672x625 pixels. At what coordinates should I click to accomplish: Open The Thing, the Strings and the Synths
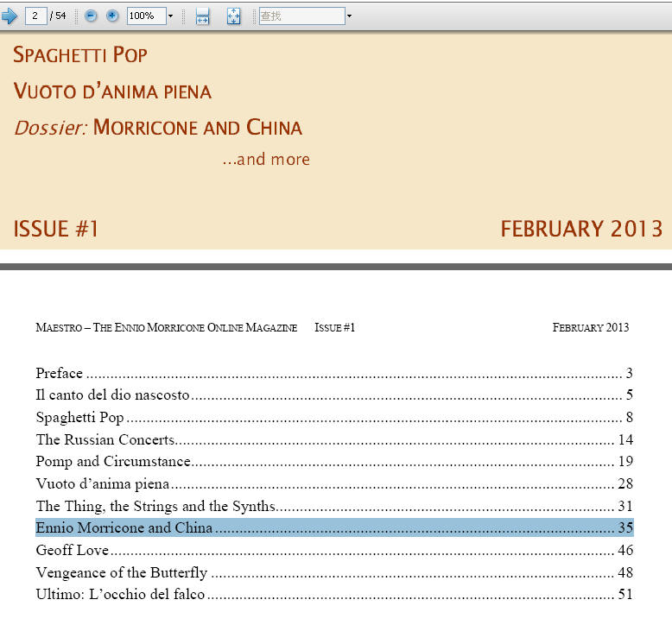click(334, 506)
